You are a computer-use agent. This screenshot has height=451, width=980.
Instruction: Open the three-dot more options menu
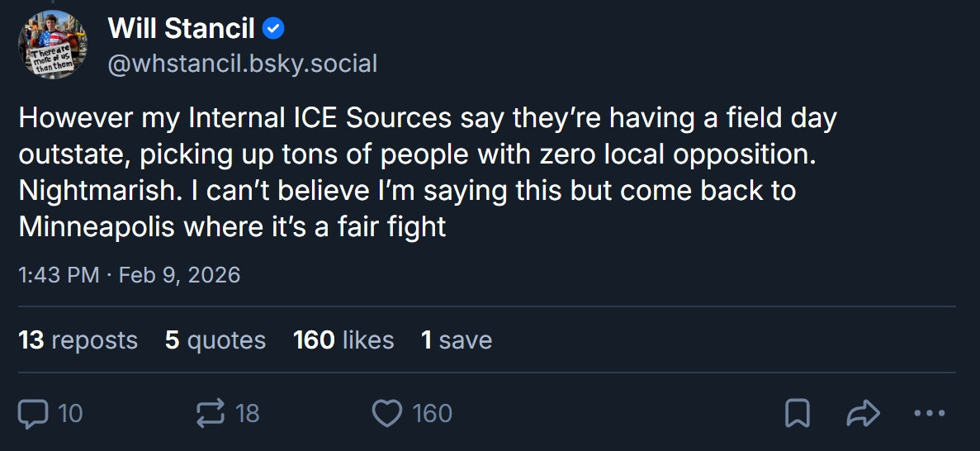click(x=930, y=413)
